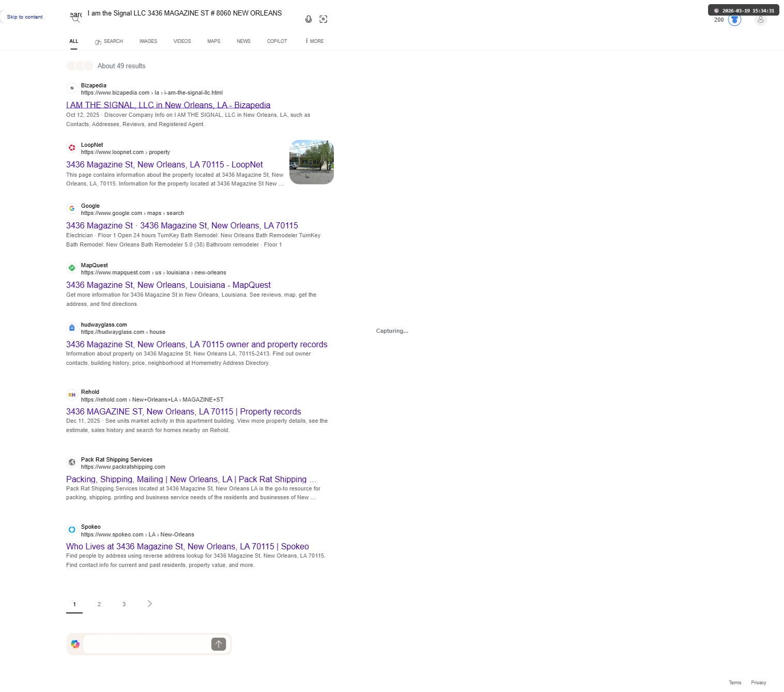Switch to the SEARCH tab
The image size is (784, 692).
click(x=109, y=41)
